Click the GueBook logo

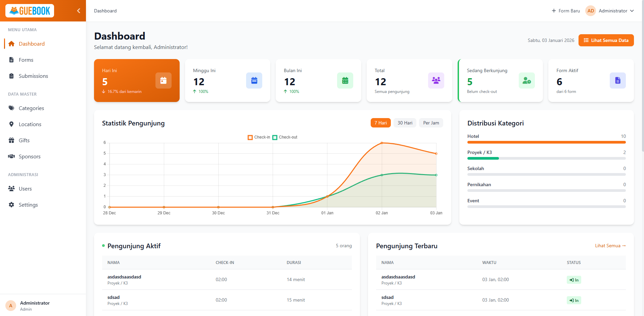30,10
